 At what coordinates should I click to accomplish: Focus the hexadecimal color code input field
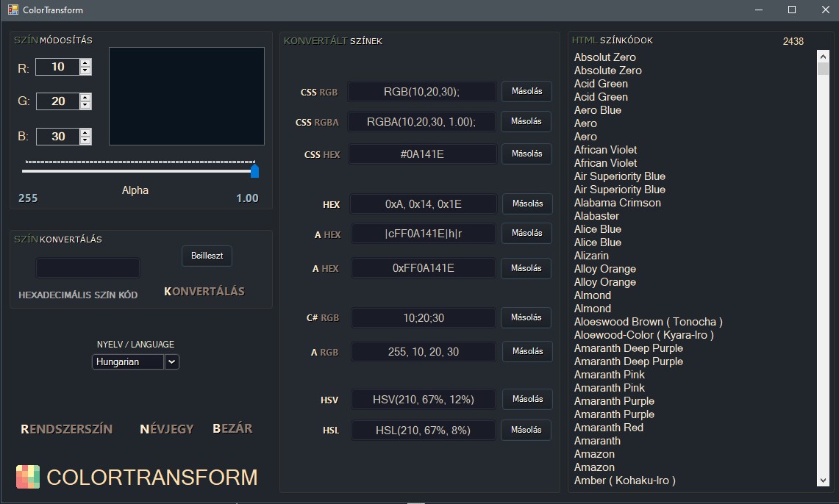point(88,267)
